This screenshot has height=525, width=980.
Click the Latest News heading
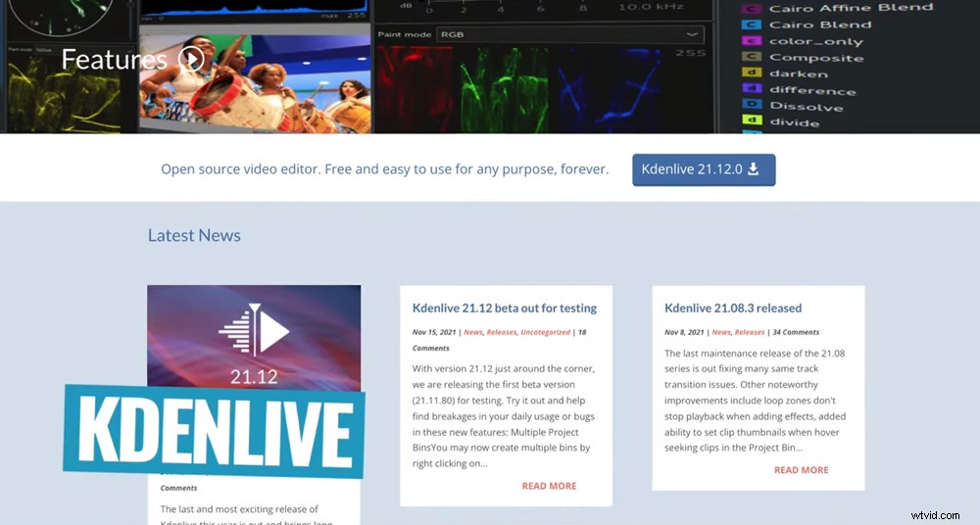tap(194, 236)
